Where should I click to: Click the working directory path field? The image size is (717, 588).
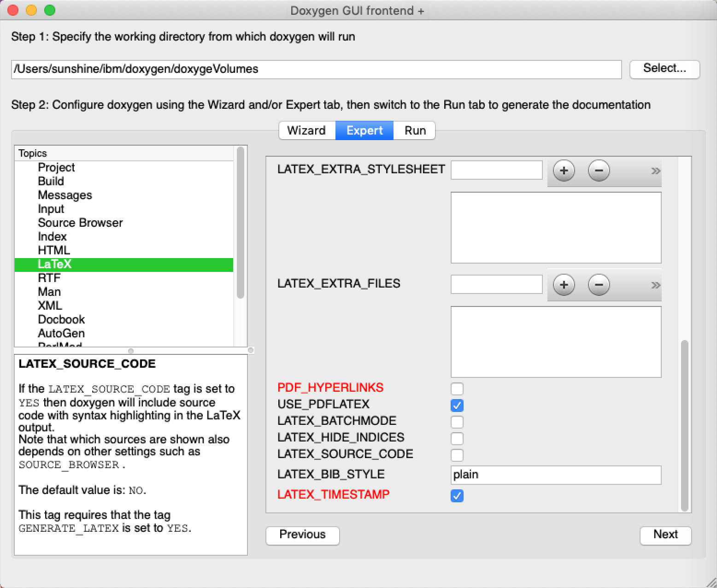coord(316,69)
